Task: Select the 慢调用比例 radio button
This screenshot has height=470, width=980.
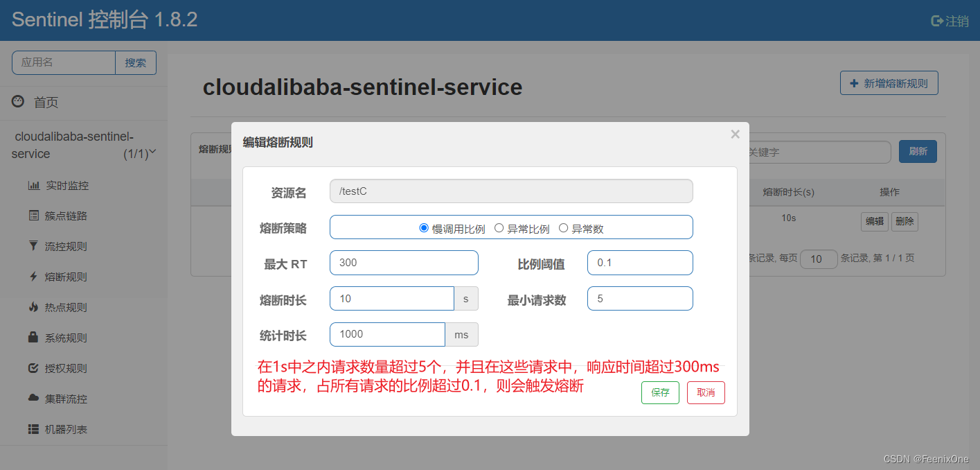Action: coord(424,228)
